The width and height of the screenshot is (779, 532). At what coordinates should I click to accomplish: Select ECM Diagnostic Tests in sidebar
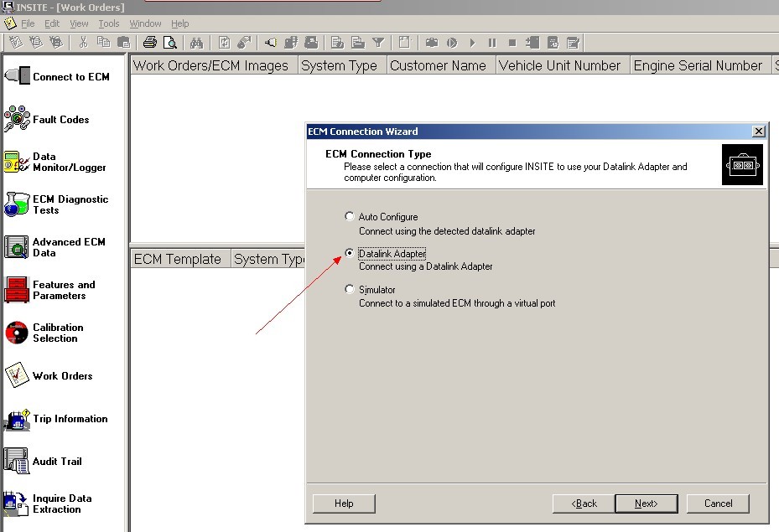18,204
